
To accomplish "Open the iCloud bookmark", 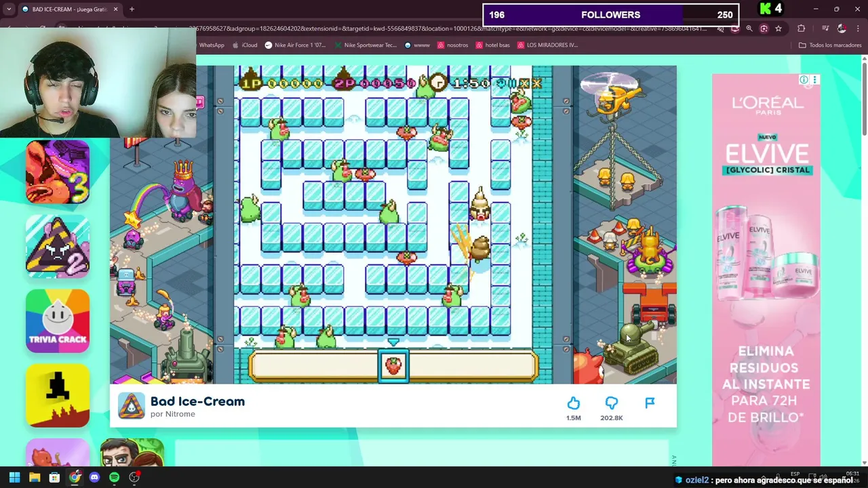I will 245,45.
